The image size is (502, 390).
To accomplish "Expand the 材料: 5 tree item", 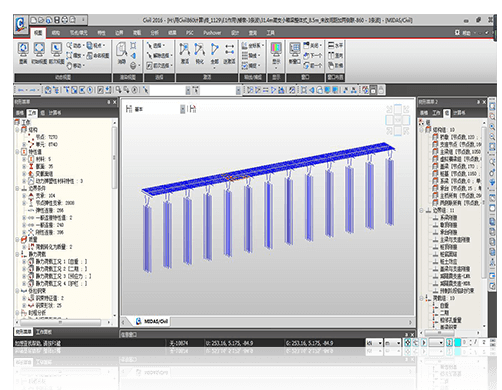I will 24,159.
